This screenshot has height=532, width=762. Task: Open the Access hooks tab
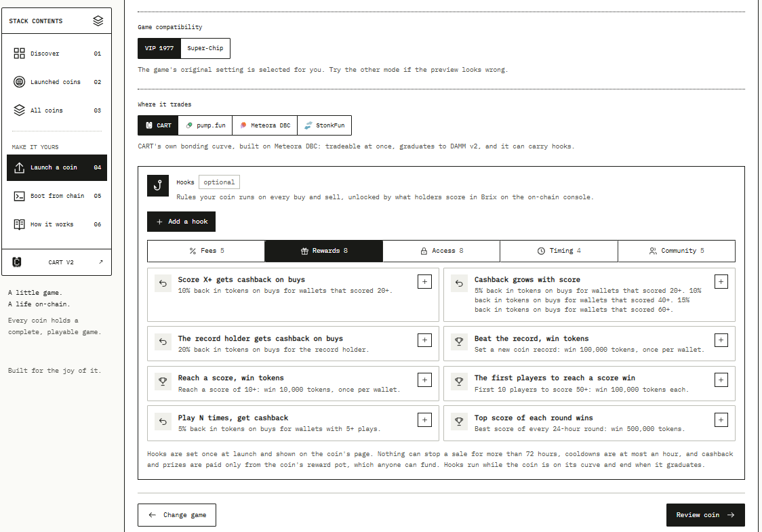click(x=441, y=251)
